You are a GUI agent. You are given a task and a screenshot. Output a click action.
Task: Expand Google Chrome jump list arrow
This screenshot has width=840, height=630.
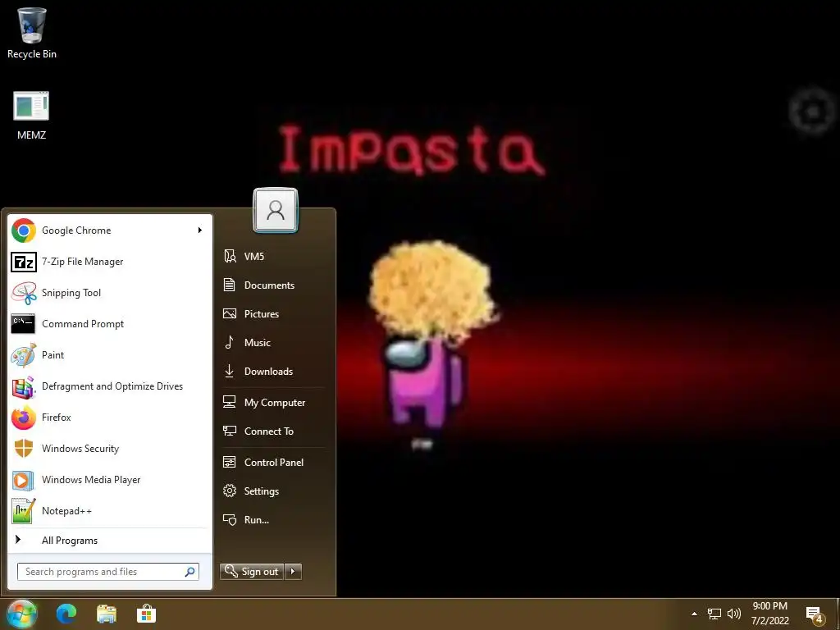(200, 231)
